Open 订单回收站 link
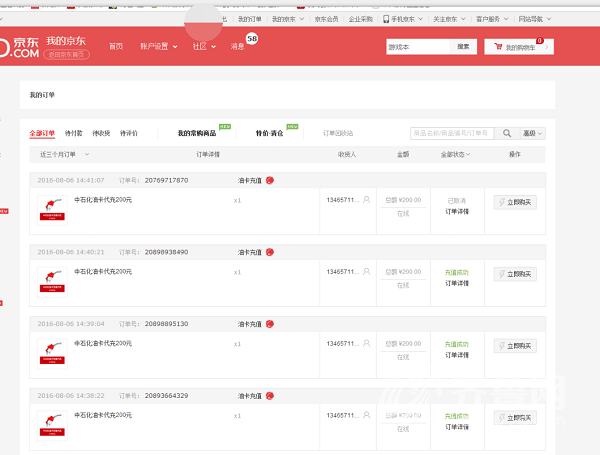 coord(338,133)
